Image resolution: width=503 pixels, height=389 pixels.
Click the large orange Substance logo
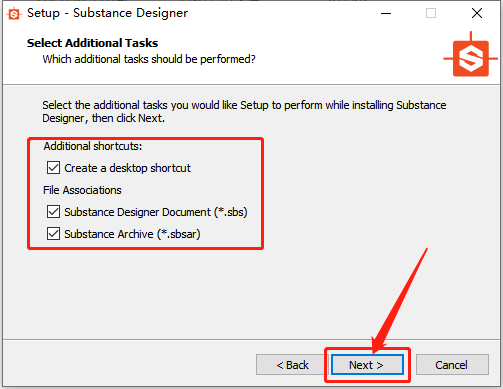point(470,55)
